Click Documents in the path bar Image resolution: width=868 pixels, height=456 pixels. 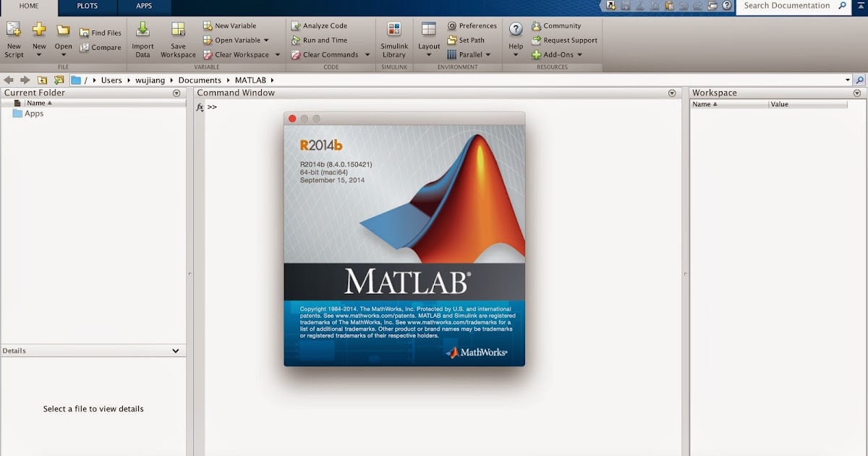pos(200,80)
